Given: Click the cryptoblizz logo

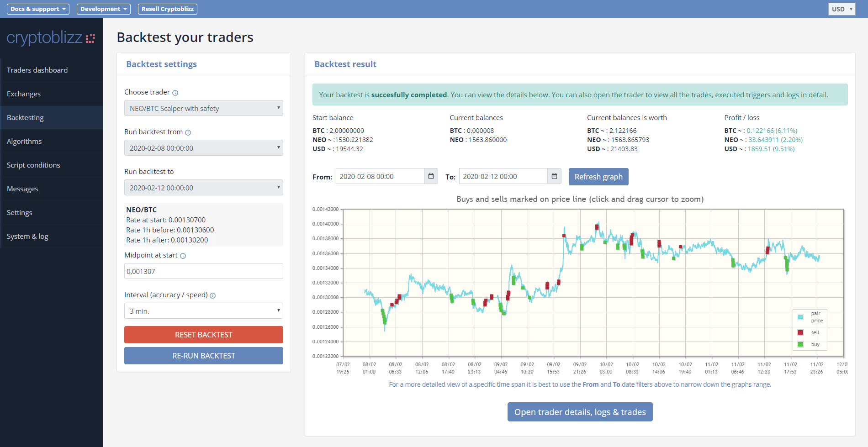Looking at the screenshot, I should tap(51, 37).
